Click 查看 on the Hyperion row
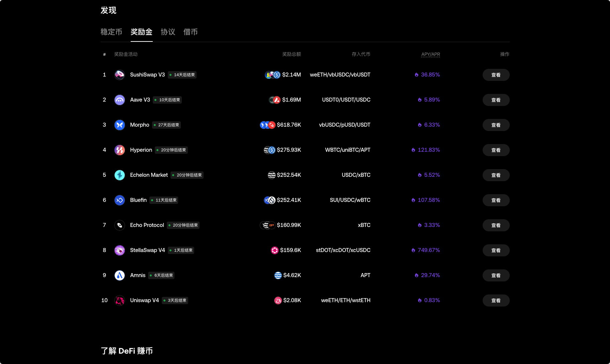The height and width of the screenshot is (364, 610). click(496, 150)
